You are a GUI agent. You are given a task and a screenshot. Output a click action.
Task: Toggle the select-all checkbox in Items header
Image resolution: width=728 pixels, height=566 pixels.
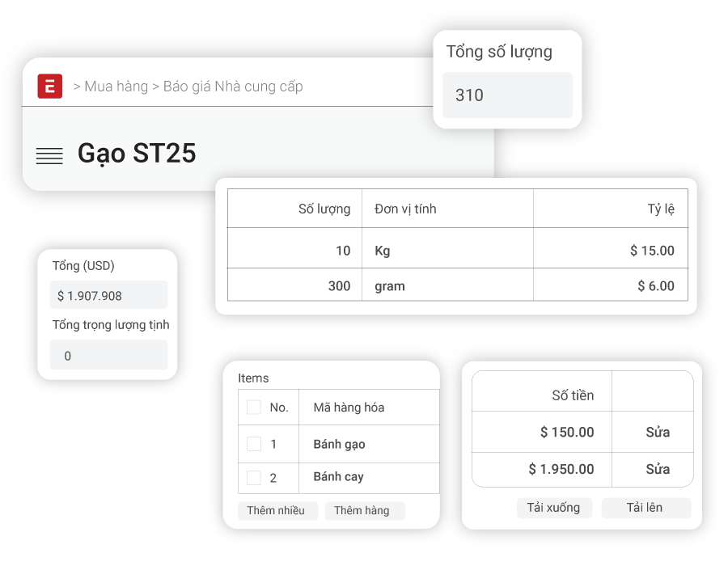254,407
